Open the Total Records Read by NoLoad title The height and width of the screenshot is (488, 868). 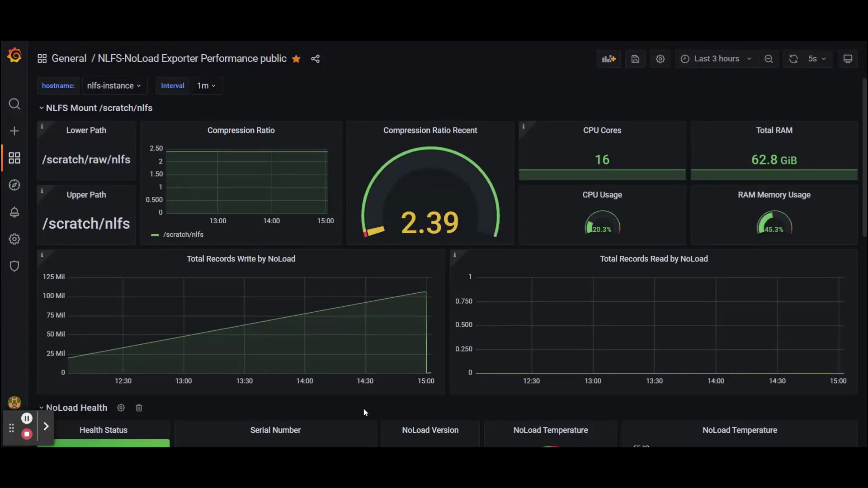tap(654, 259)
